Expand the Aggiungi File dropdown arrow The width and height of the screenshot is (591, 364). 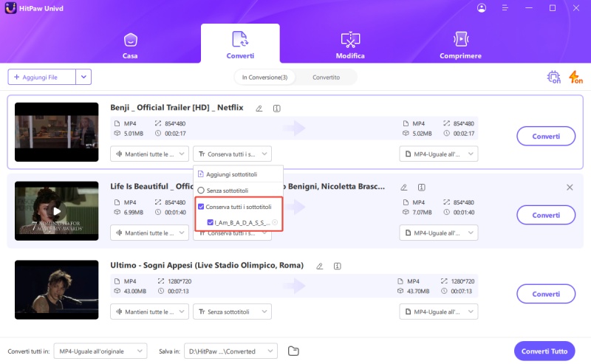tap(83, 77)
